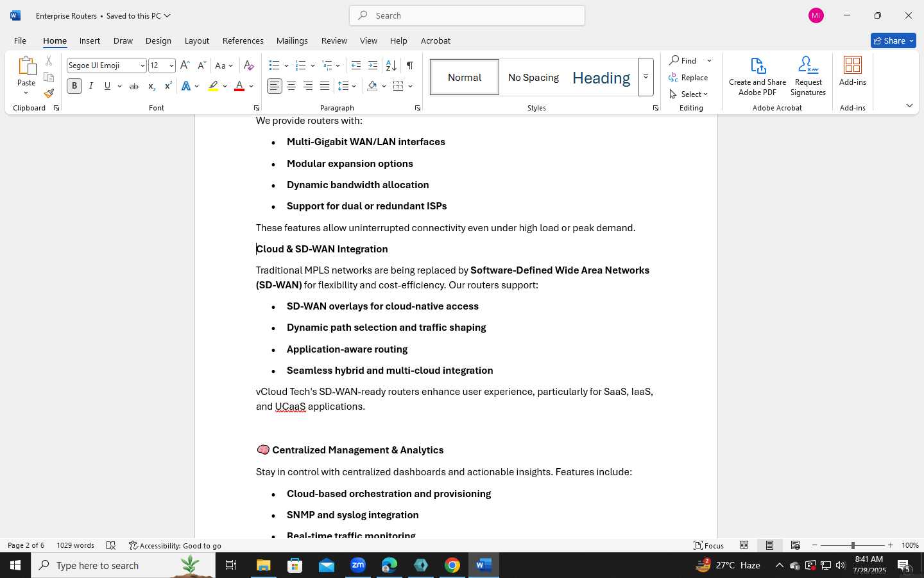Viewport: 924px width, 578px height.
Task: Switch to the Insert tab
Action: [x=90, y=40]
